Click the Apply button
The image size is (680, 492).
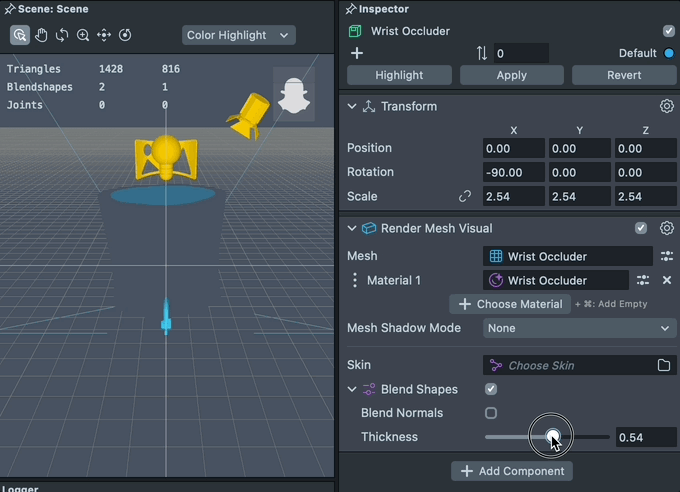click(511, 75)
